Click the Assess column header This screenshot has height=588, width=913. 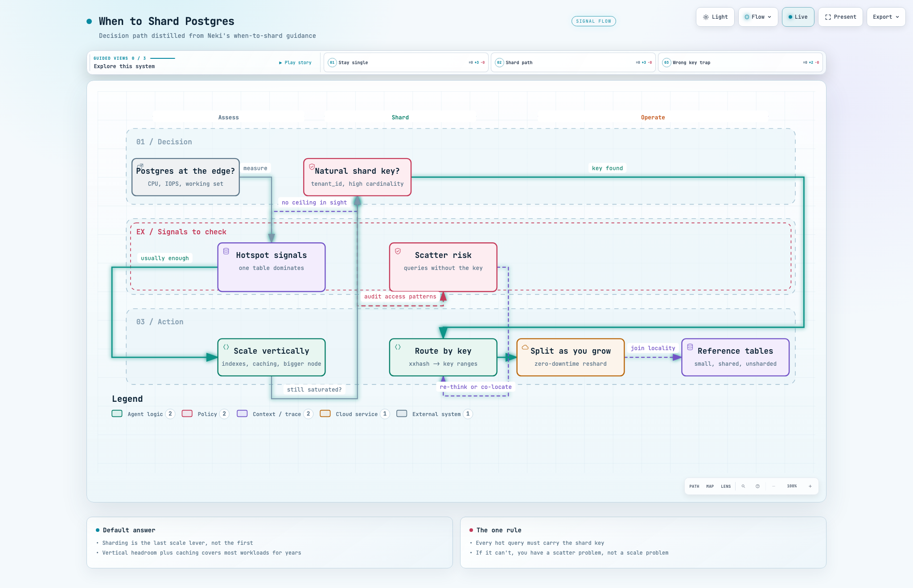(229, 117)
